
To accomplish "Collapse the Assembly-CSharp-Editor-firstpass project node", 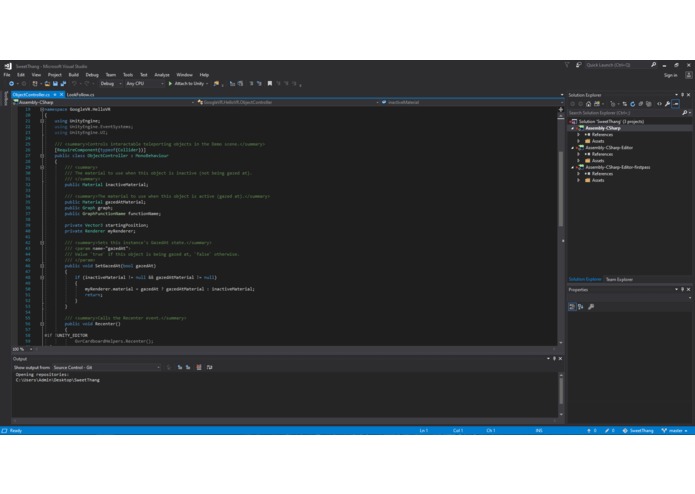I will click(x=573, y=167).
